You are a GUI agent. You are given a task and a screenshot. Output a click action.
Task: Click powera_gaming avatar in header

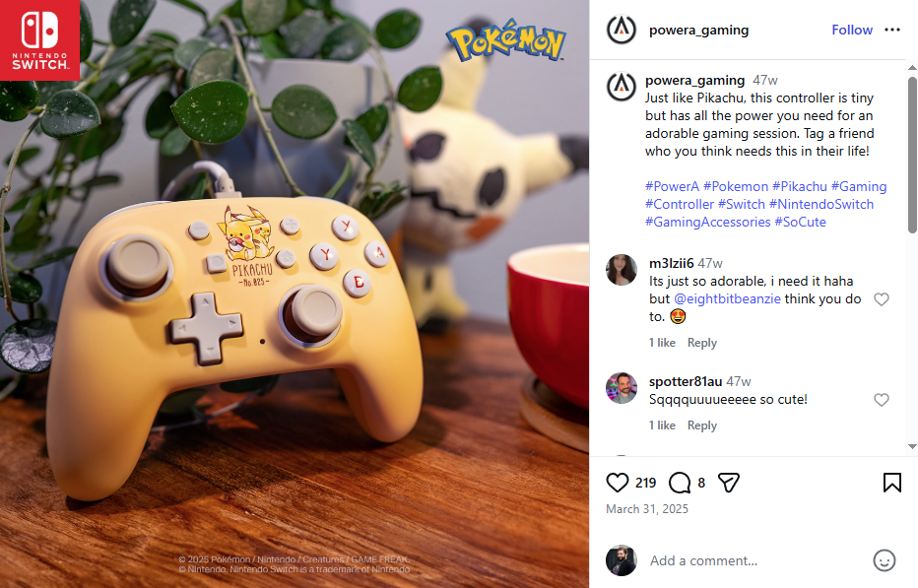click(x=622, y=30)
